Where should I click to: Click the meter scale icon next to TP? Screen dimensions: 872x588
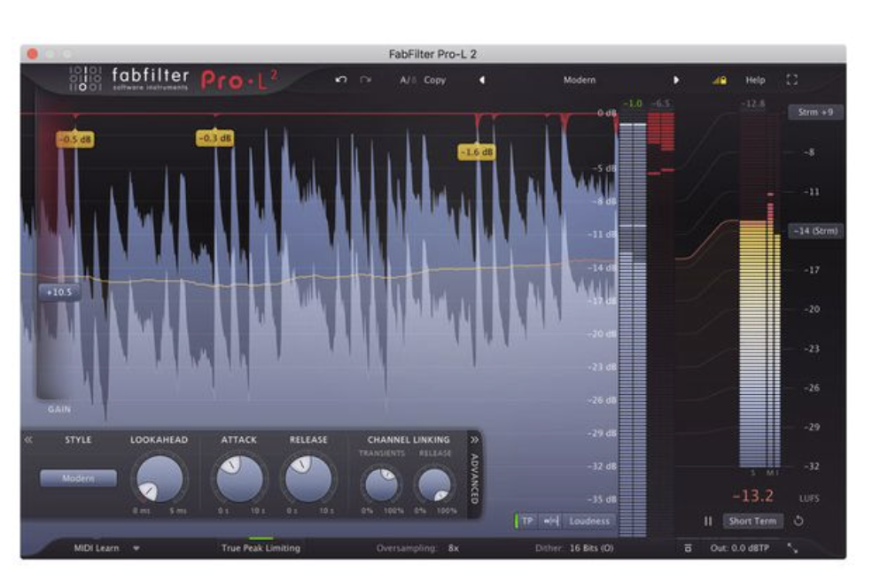pos(550,522)
